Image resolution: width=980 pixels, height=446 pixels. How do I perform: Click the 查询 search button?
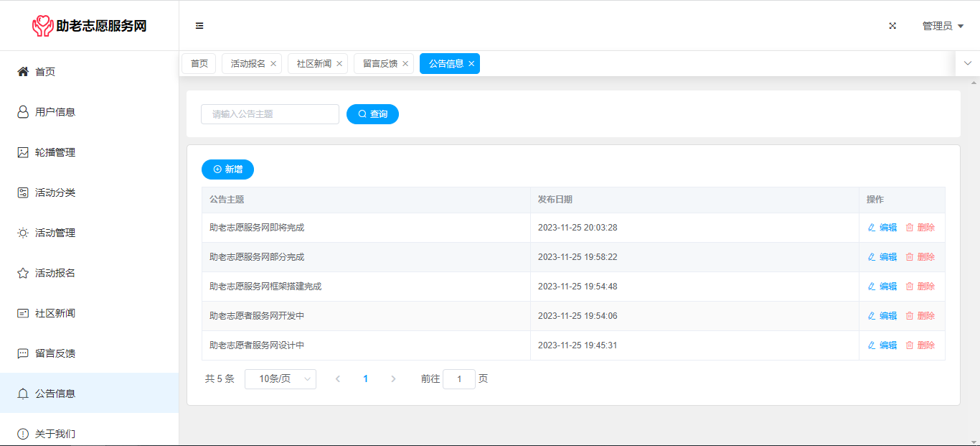coord(372,114)
